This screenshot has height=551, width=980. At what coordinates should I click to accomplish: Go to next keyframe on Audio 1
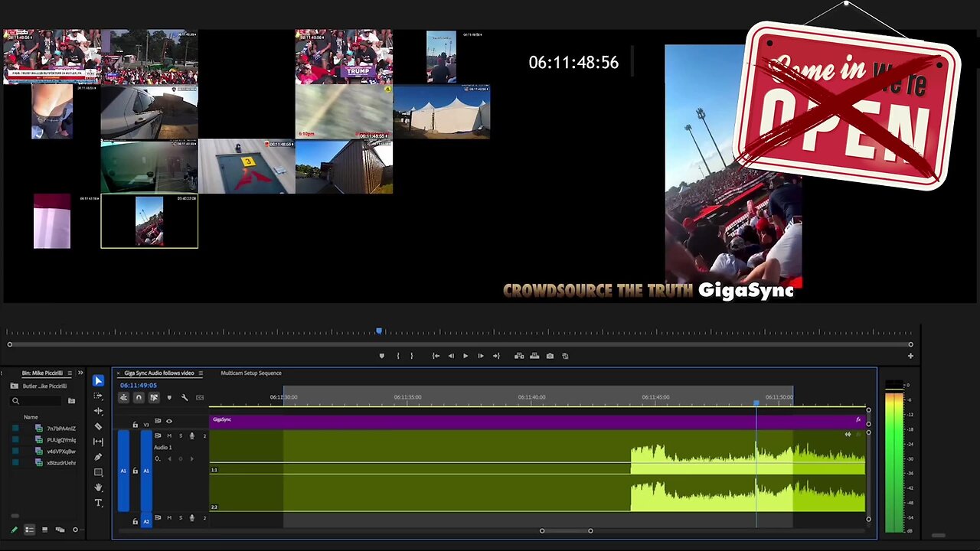coord(192,459)
